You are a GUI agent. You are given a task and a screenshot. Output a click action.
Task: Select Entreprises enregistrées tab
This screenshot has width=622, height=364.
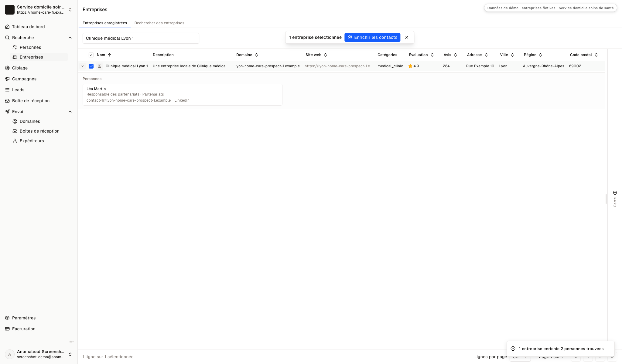pyautogui.click(x=105, y=23)
